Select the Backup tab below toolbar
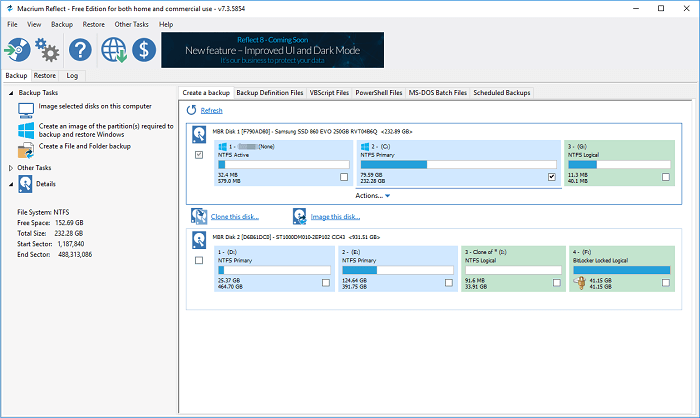 17,75
